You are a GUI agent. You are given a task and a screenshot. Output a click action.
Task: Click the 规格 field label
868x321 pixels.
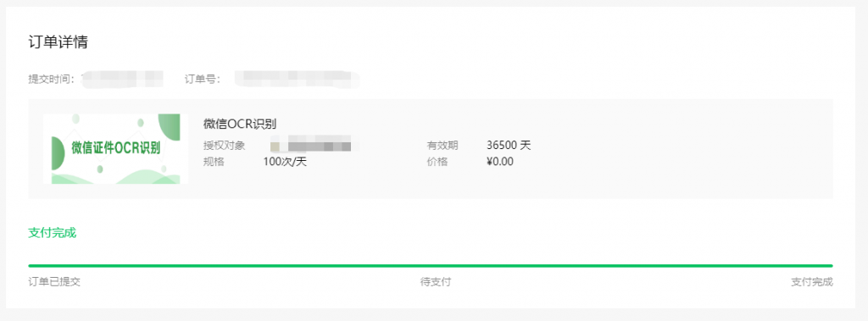coord(214,162)
